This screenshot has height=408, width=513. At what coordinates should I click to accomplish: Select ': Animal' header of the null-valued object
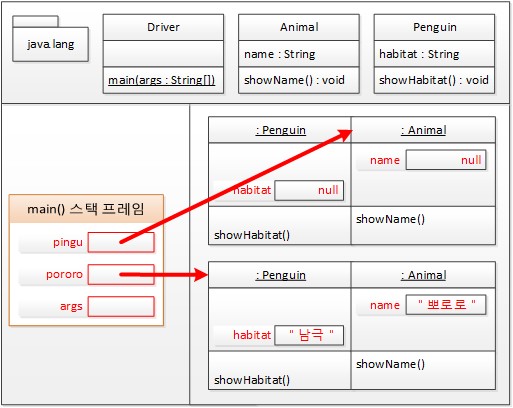(x=423, y=130)
